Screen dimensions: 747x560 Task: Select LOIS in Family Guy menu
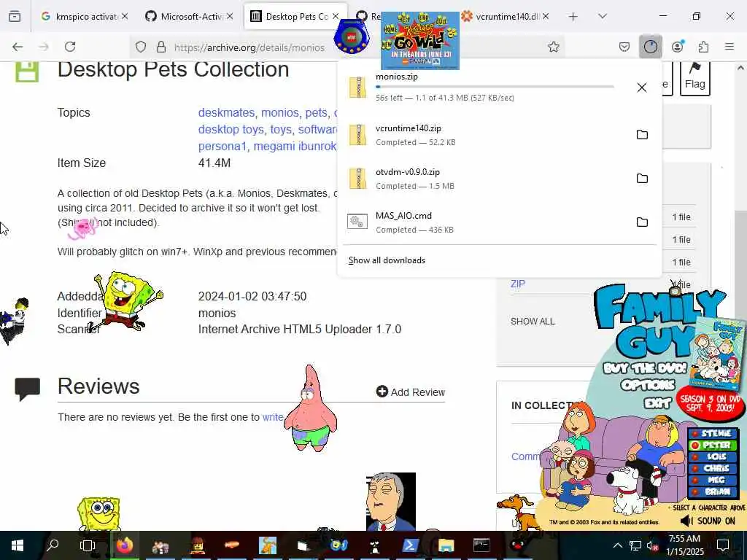pyautogui.click(x=713, y=456)
